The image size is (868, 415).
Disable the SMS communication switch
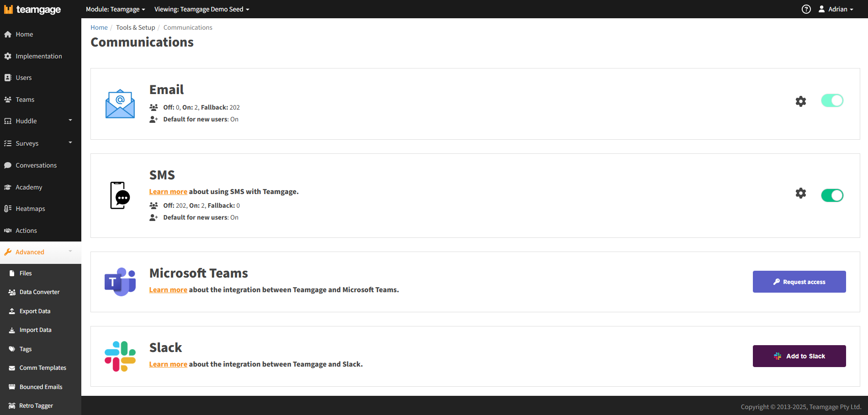832,195
